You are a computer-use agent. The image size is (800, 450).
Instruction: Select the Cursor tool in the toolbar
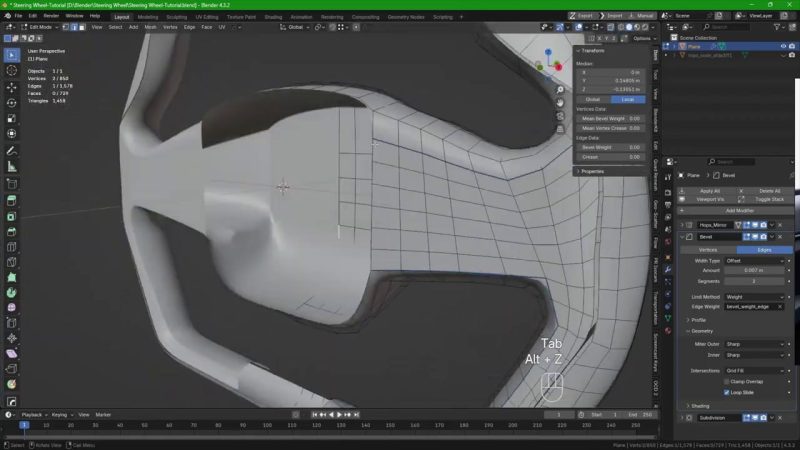[x=11, y=71]
